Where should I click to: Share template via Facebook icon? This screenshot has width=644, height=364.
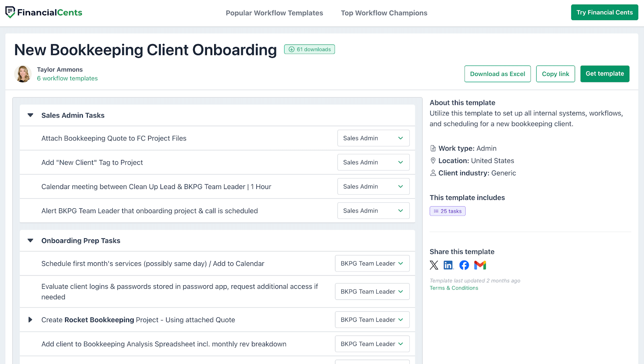[x=464, y=265]
